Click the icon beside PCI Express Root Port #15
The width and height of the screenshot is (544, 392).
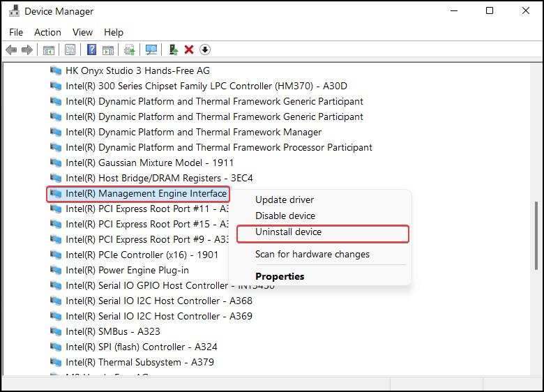pyautogui.click(x=56, y=224)
